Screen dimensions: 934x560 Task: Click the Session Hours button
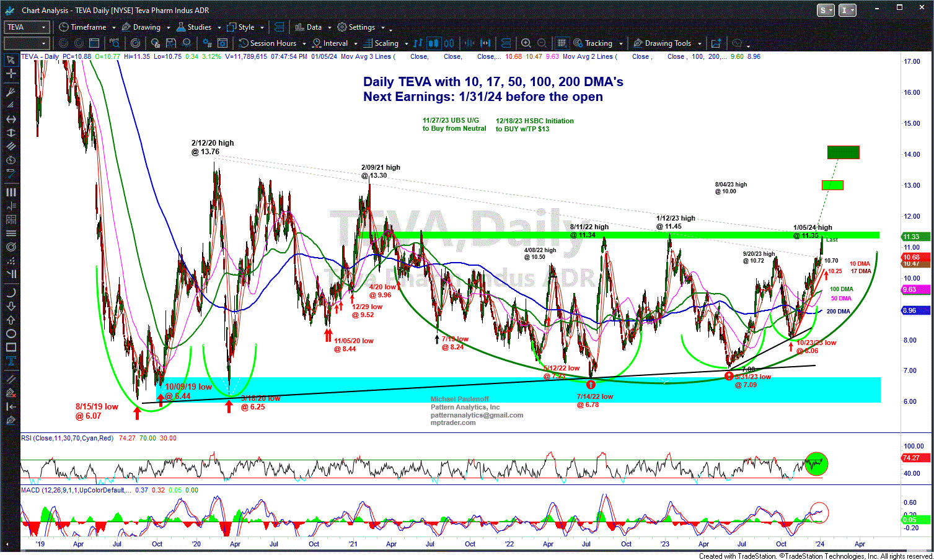[268, 43]
